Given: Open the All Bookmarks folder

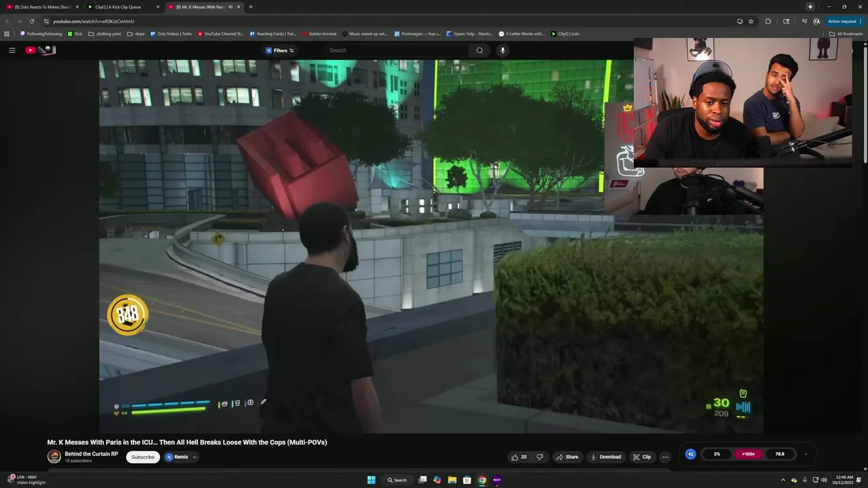Looking at the screenshot, I should [846, 33].
